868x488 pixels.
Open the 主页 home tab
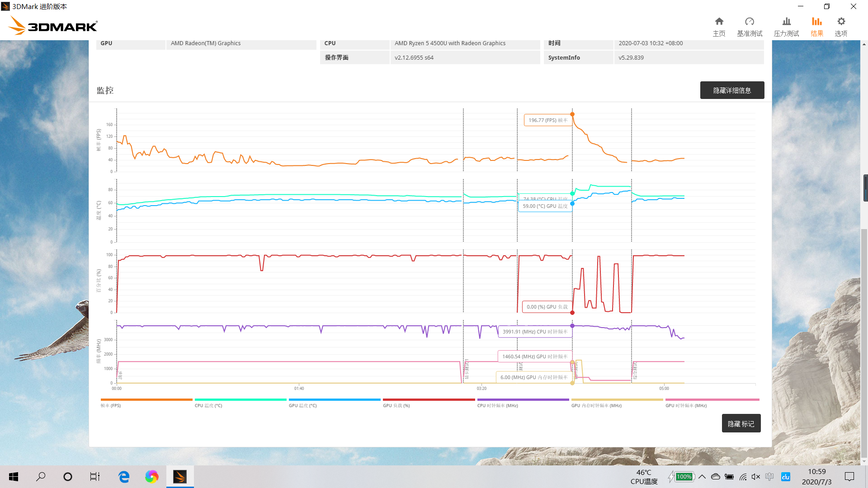click(719, 27)
